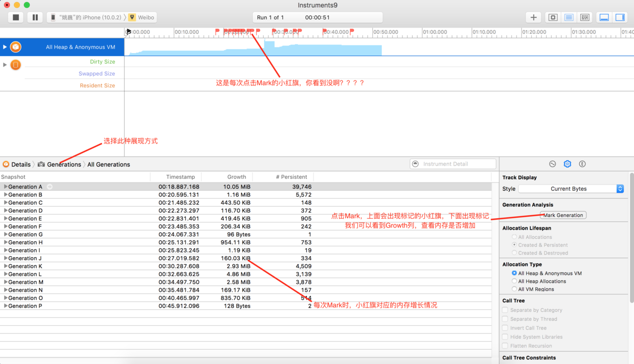This screenshot has height=364, width=634.
Task: Enable the Invert Call Tree checkbox
Action: (505, 328)
